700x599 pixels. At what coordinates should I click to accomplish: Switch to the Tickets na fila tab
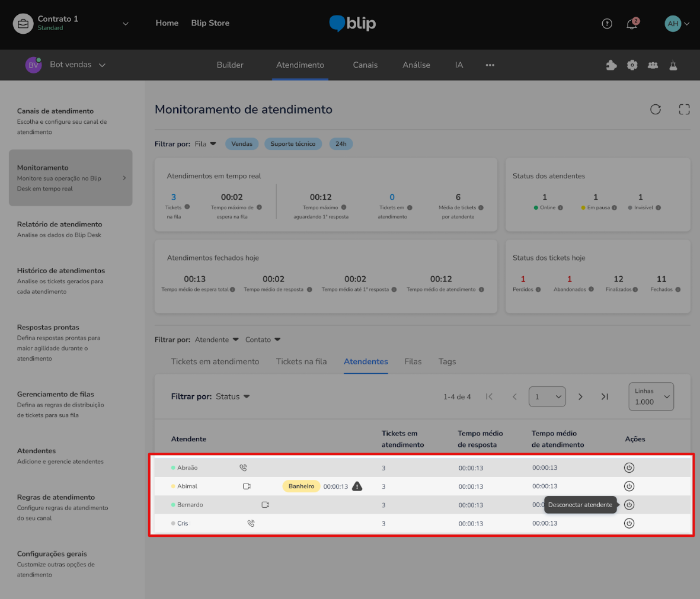coord(301,361)
